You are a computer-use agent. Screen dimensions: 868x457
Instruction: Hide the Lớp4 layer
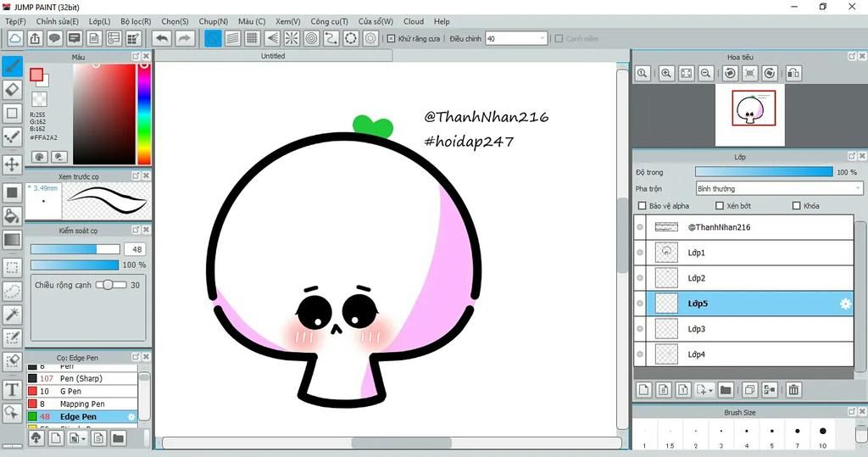pyautogui.click(x=640, y=354)
